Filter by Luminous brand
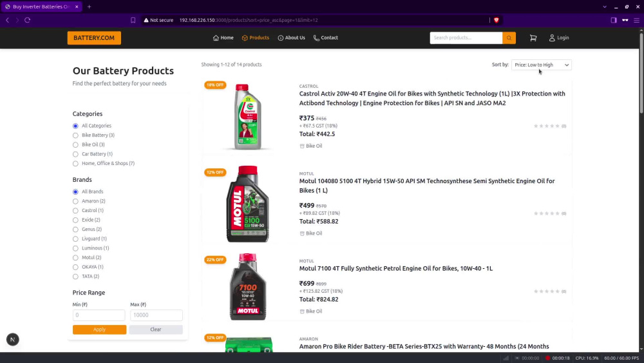 (75, 248)
